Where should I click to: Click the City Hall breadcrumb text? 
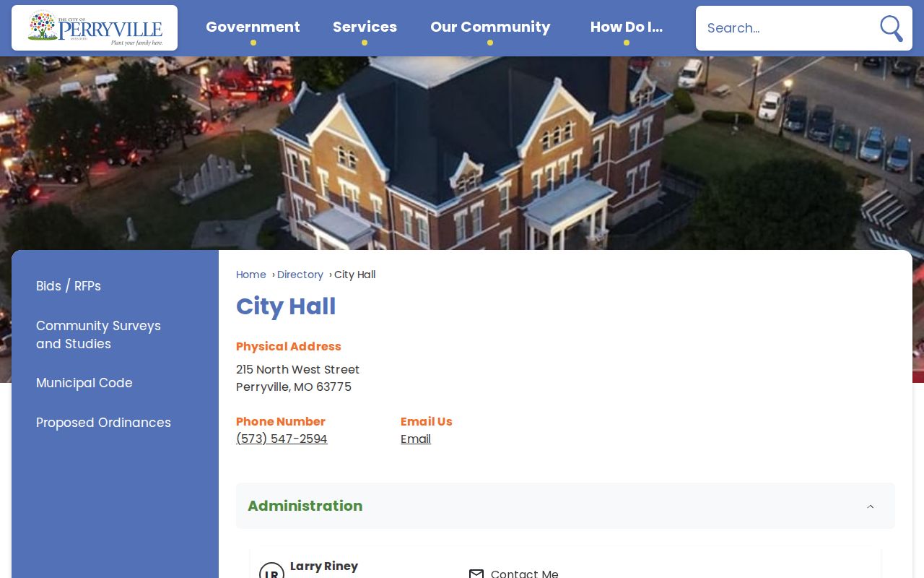coord(354,275)
